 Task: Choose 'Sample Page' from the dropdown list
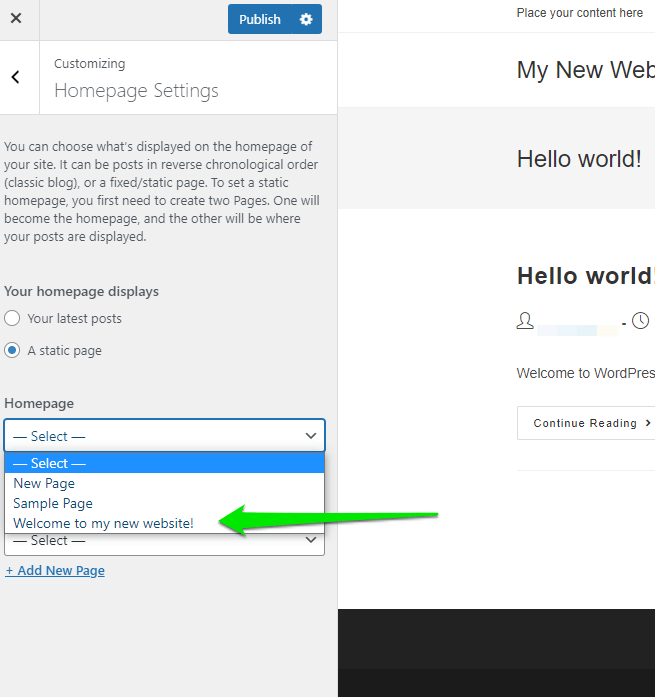pos(164,503)
